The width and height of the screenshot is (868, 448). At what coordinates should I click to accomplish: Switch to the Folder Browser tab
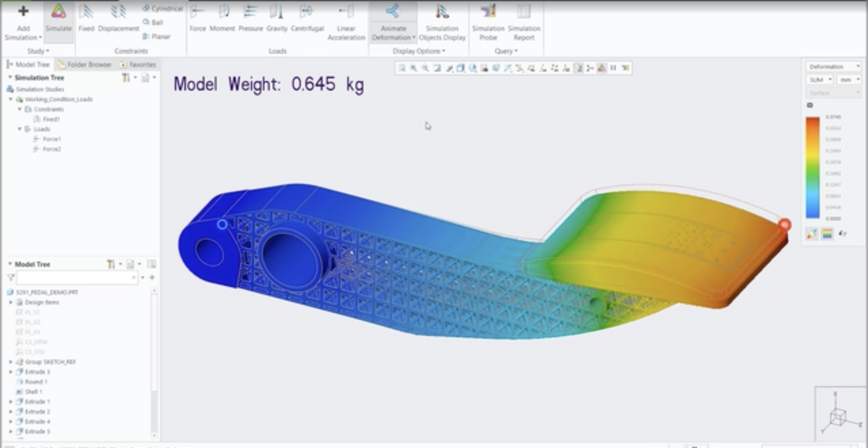click(85, 64)
